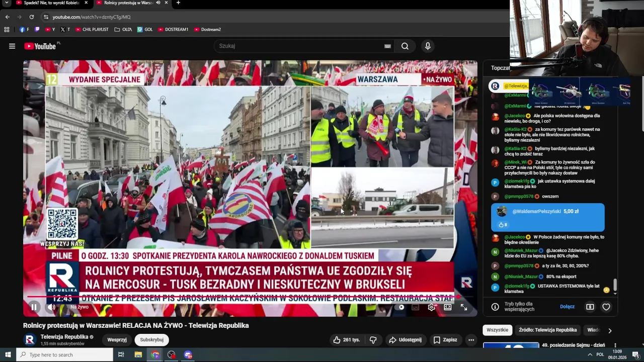Open the apps grid in bookmarks bar

pos(7,30)
